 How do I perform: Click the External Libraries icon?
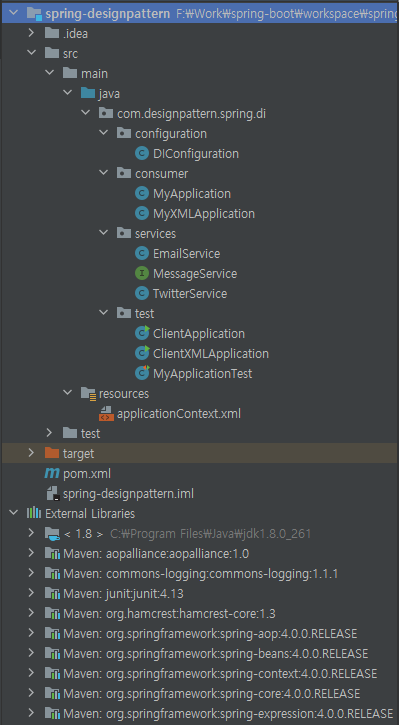[34, 513]
